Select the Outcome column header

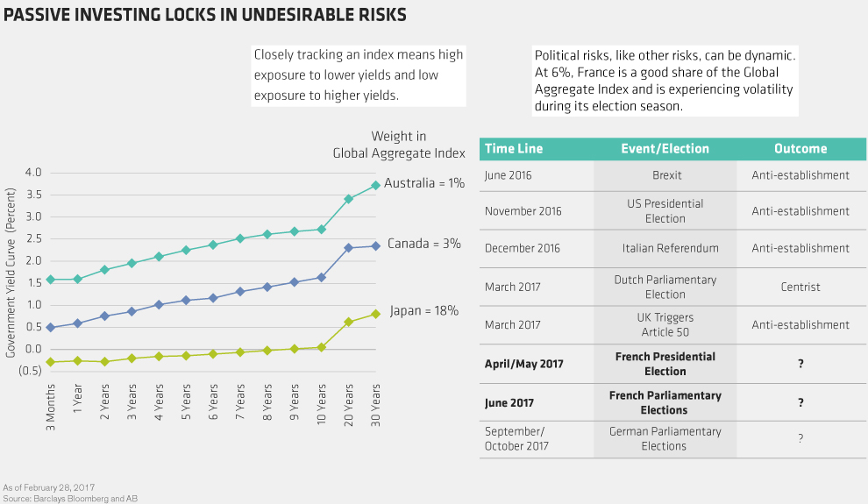pos(800,149)
